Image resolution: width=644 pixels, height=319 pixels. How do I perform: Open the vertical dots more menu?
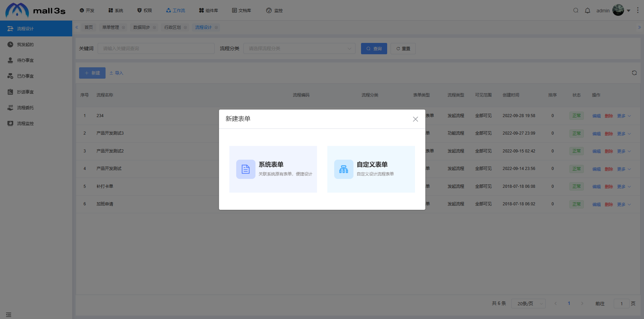click(638, 10)
